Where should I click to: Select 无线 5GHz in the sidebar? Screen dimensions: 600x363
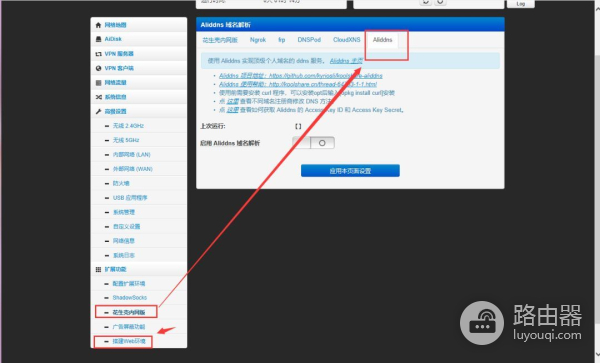(x=126, y=140)
